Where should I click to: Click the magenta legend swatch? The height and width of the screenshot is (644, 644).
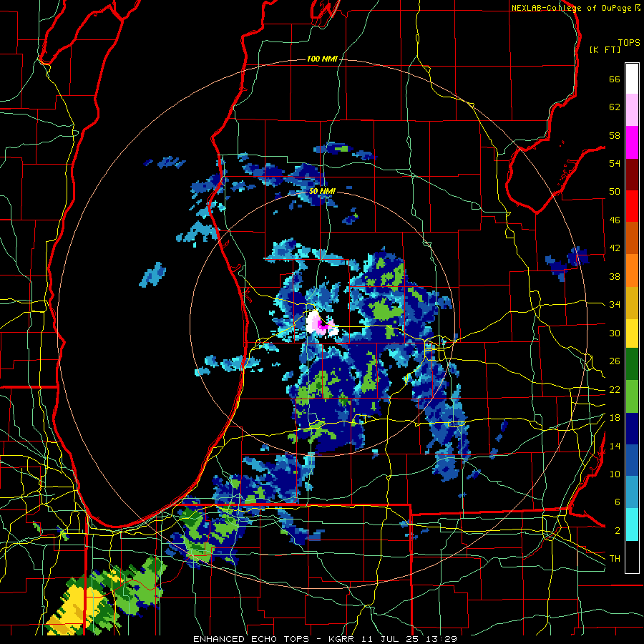[632, 142]
